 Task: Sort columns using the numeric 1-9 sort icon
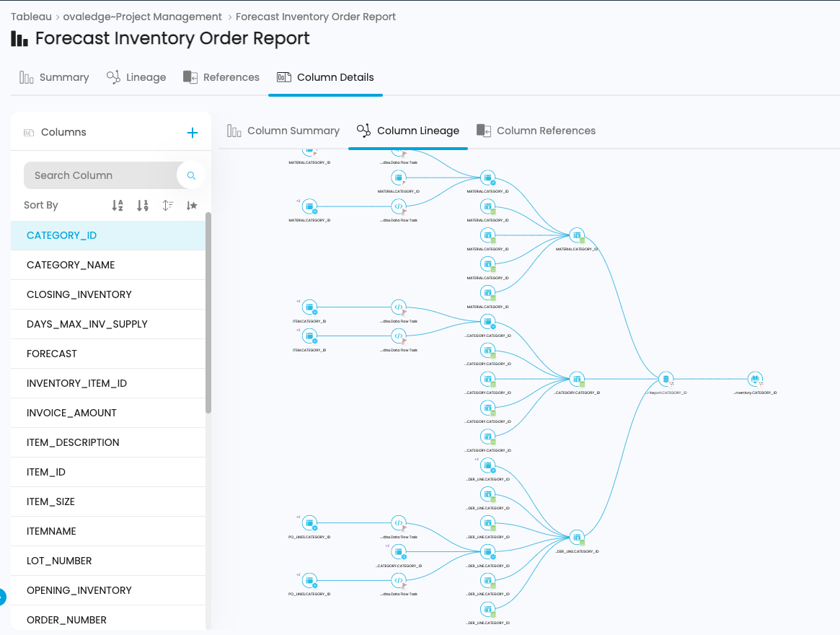[142, 205]
